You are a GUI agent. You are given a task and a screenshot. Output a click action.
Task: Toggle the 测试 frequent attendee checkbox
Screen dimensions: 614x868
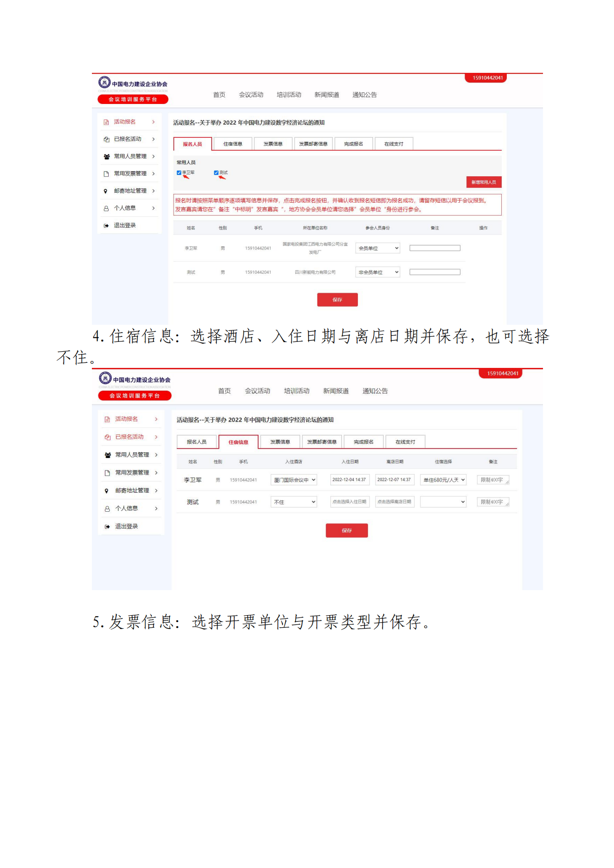point(216,173)
